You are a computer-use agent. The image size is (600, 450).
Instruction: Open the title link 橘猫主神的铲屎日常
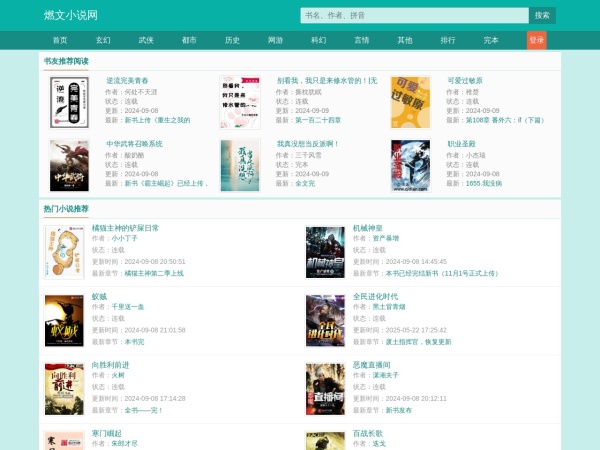click(125, 228)
